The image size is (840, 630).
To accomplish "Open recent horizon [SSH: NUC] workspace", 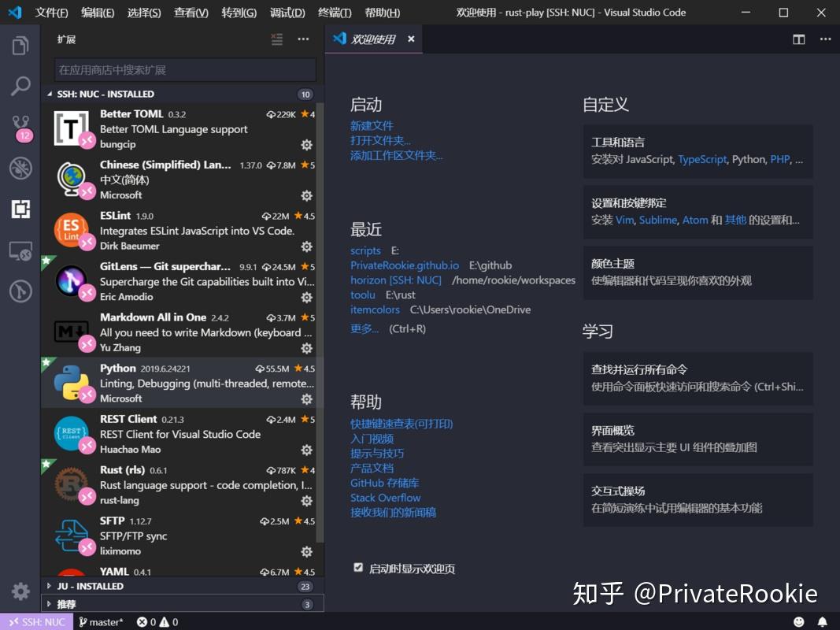I will 396,280.
